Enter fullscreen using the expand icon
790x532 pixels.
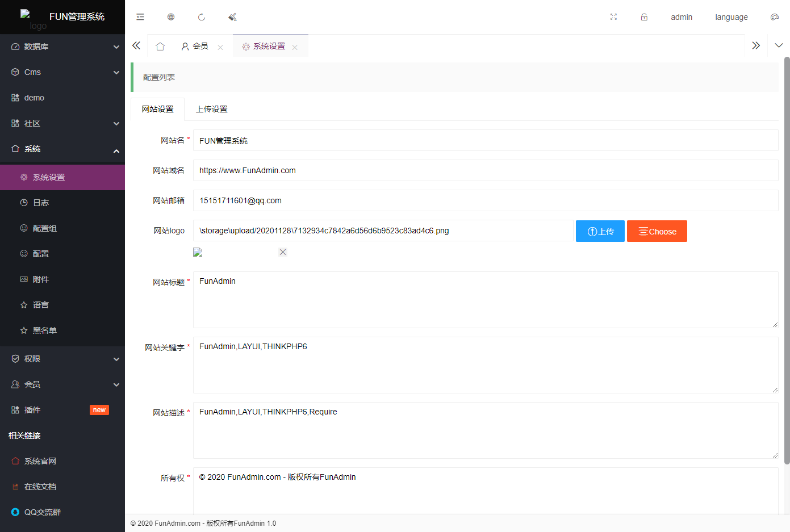613,17
